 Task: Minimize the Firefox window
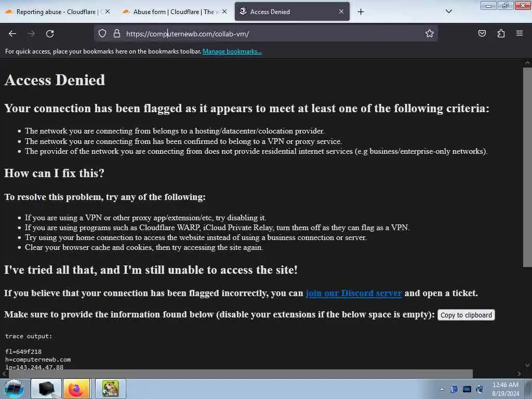tap(488, 5)
